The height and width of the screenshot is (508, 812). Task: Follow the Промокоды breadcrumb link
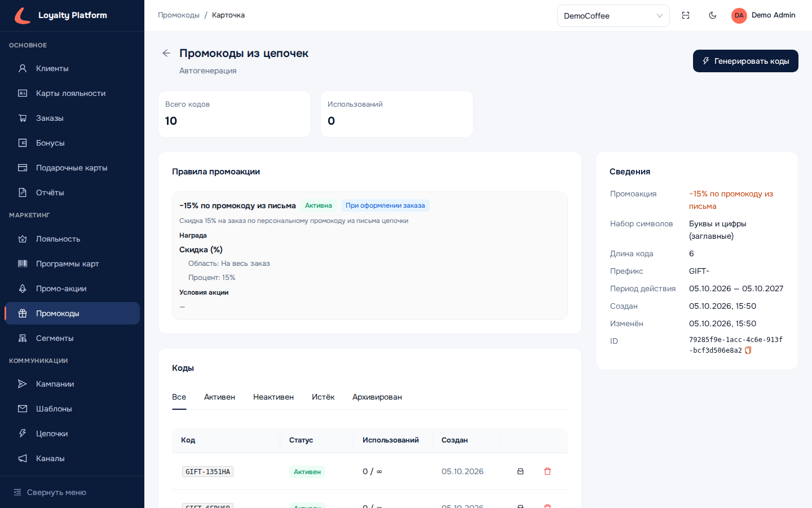coord(179,15)
